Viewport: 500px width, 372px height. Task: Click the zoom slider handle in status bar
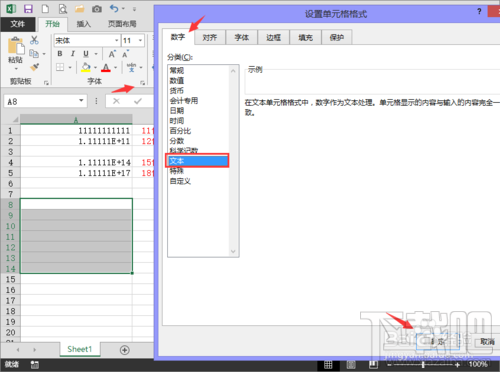pyautogui.click(x=423, y=365)
